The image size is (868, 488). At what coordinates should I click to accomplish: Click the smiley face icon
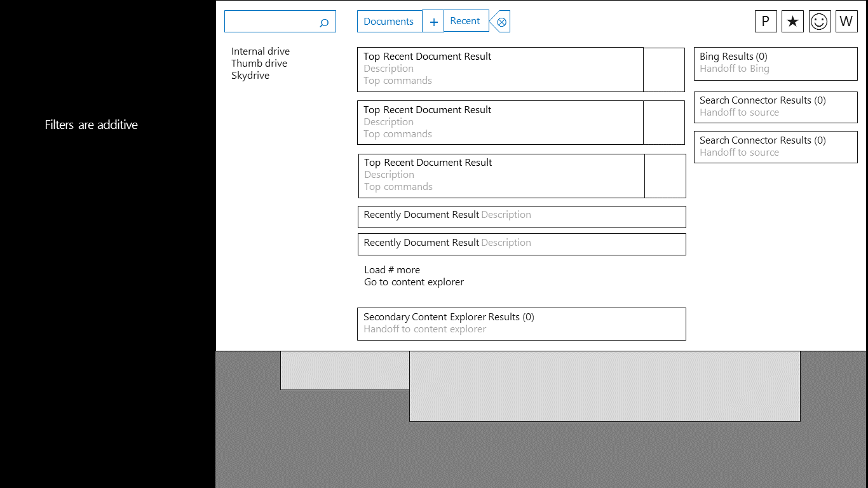point(820,21)
